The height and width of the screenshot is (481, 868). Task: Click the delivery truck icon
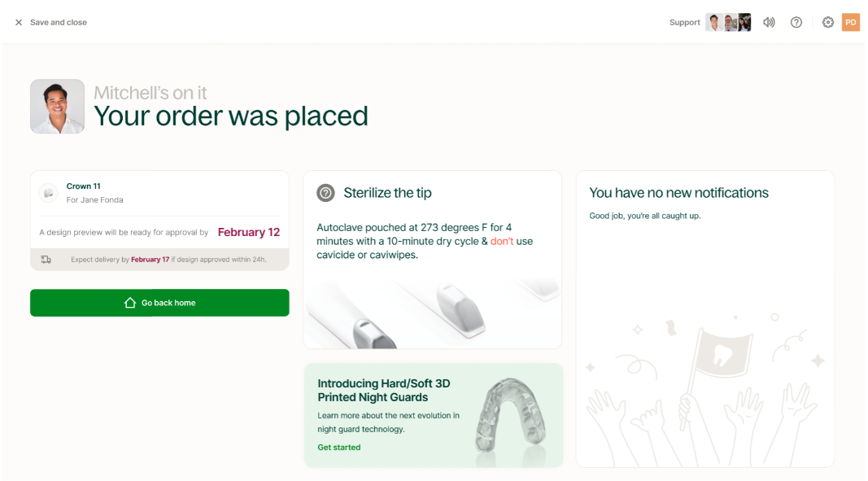coord(46,260)
